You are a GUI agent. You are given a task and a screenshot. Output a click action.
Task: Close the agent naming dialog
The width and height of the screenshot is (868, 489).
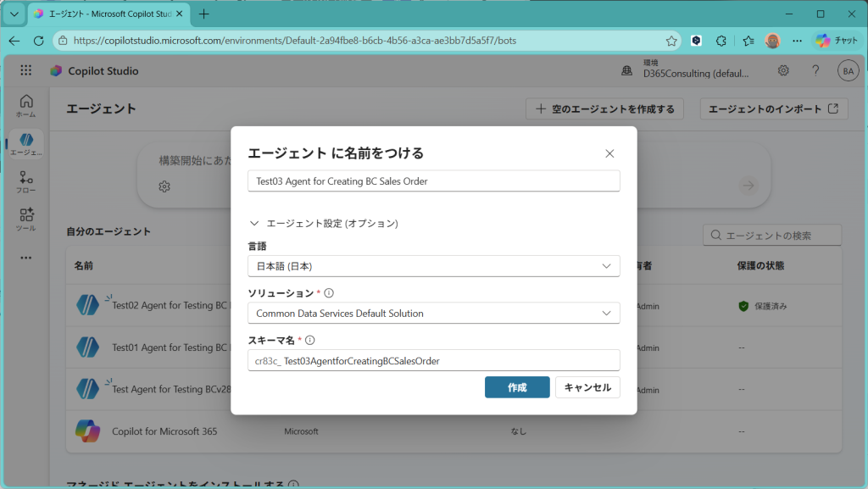pyautogui.click(x=609, y=153)
